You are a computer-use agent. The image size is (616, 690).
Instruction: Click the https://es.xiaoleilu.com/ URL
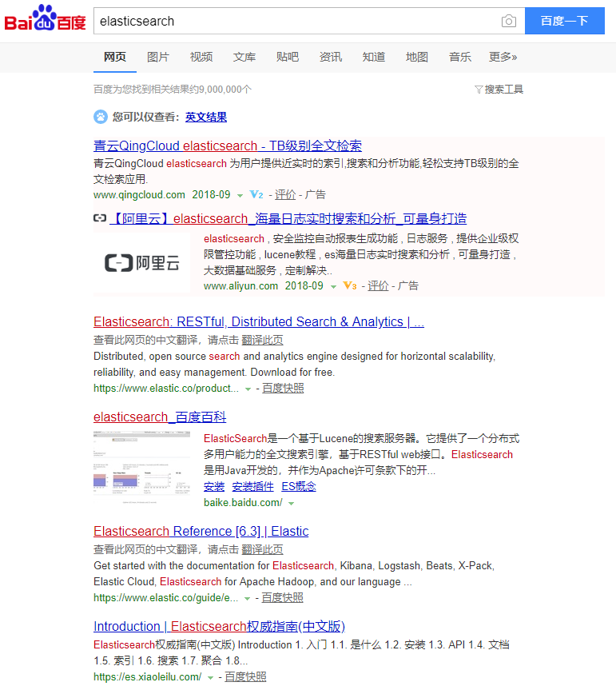pos(147,676)
